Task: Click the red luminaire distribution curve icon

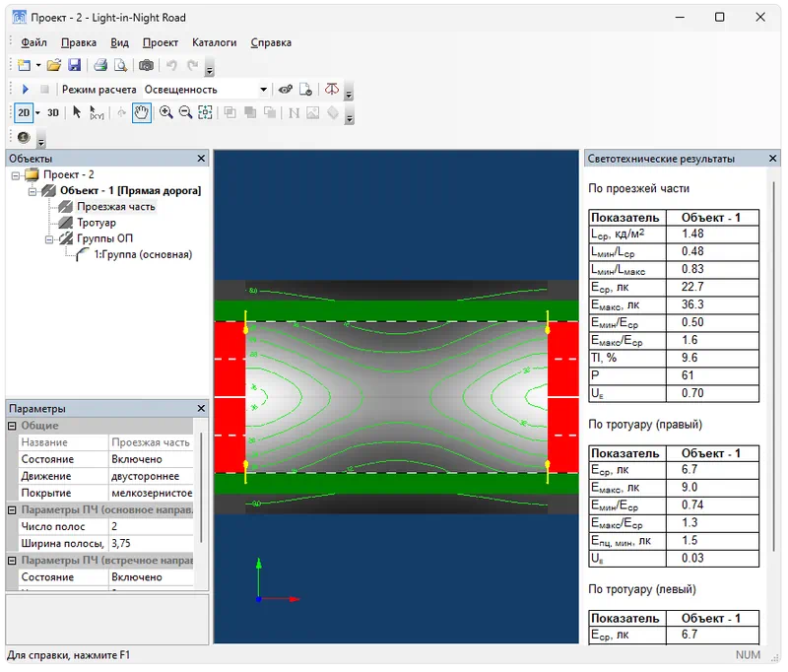Action: (332, 89)
